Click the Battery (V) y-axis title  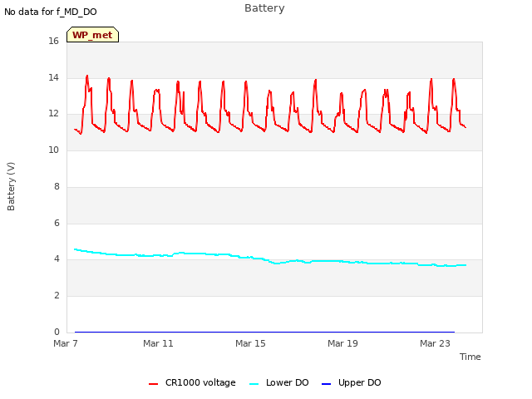pyautogui.click(x=11, y=186)
